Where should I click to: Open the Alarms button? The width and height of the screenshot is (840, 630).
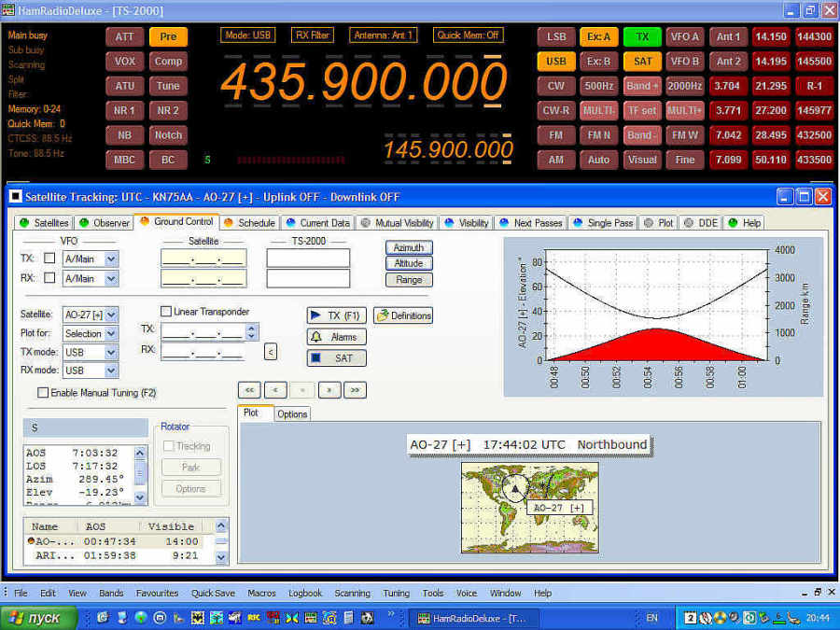[x=336, y=337]
